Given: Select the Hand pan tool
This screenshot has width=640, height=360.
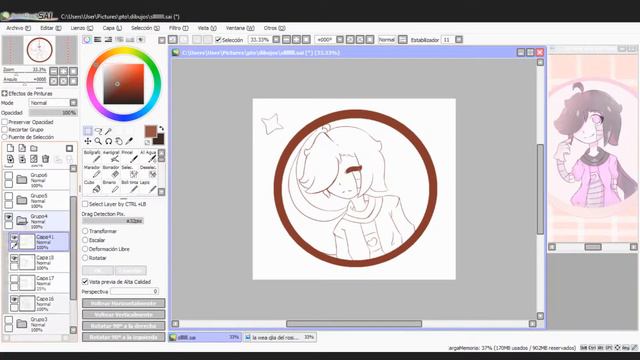Looking at the screenshot, I should 119,141.
